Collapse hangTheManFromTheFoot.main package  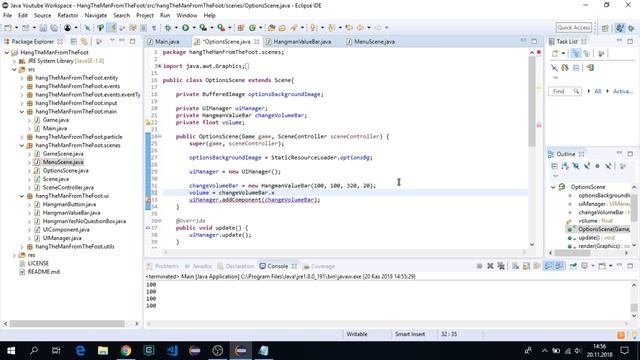pos(22,111)
